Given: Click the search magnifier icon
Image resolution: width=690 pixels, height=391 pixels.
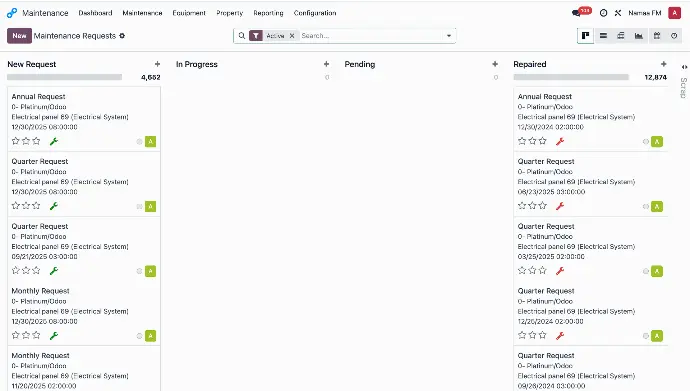Looking at the screenshot, I should tap(242, 36).
